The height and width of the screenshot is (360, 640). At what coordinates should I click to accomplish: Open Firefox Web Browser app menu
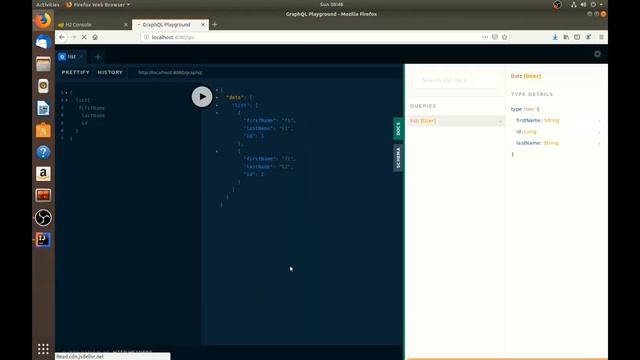pos(98,4)
